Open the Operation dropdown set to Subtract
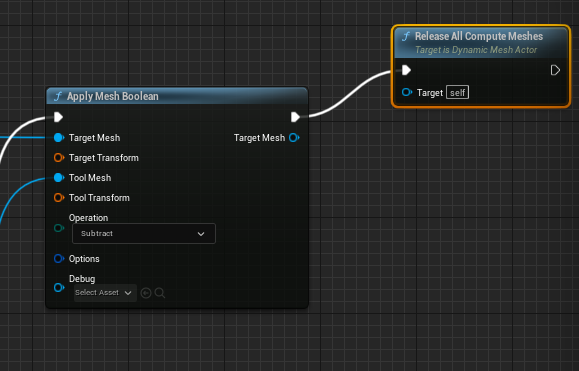Viewport: 579px width, 371px height. [144, 233]
